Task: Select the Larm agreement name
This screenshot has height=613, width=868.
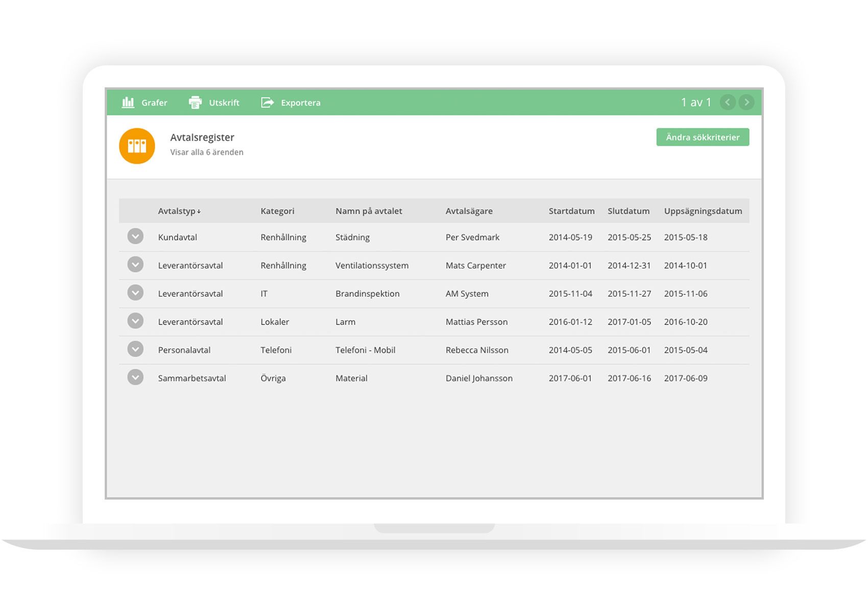Action: coord(345,322)
